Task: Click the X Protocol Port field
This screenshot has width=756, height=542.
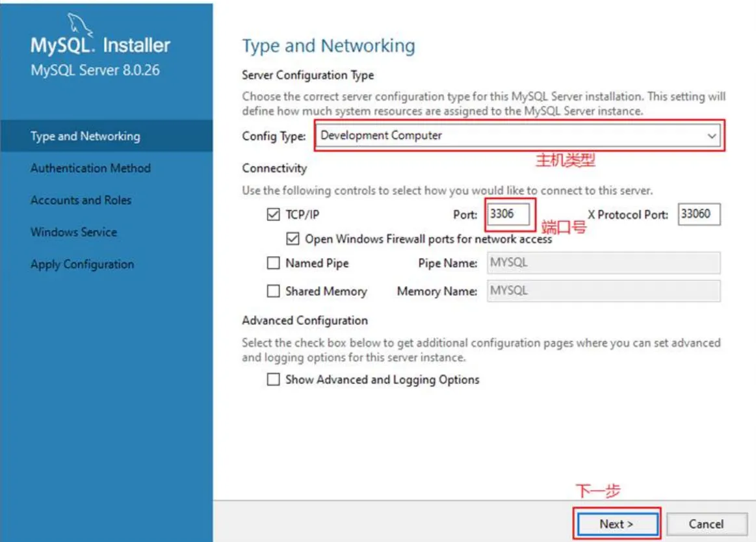Action: point(699,214)
